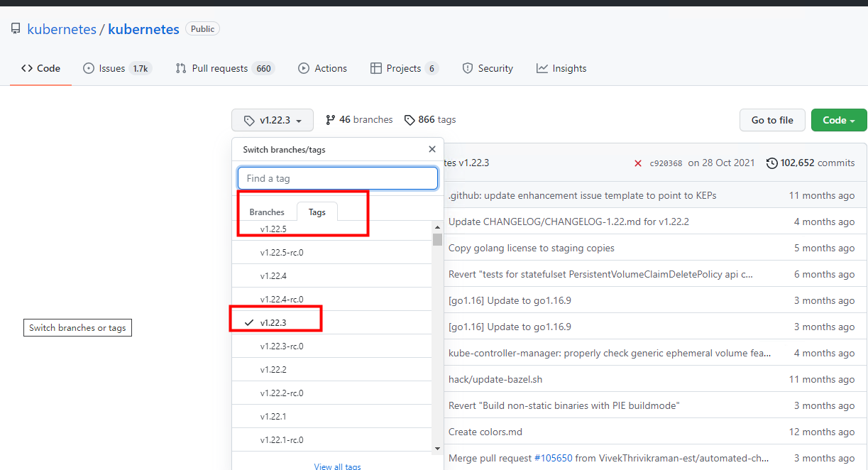Open commit 'Create colors.md'

tap(485, 432)
